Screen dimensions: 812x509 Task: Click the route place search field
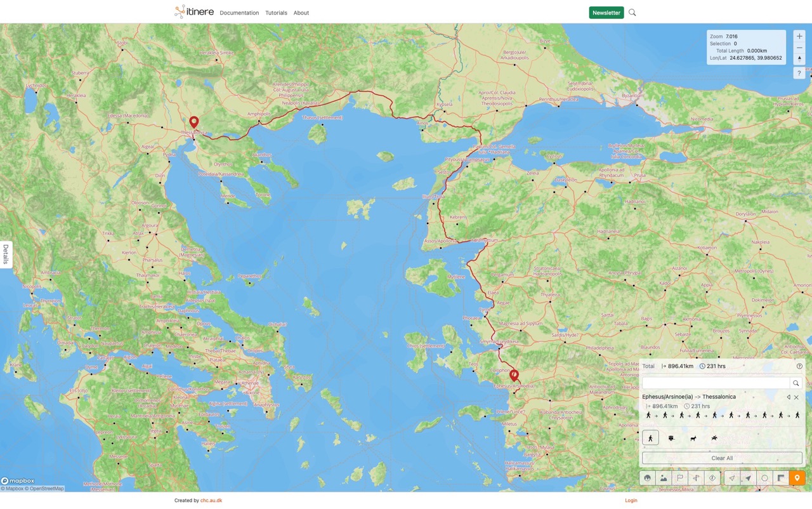click(x=716, y=383)
